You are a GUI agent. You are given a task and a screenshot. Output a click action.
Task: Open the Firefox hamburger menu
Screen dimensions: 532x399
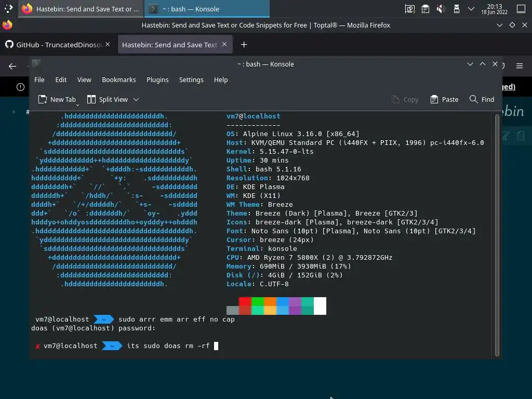coord(520,66)
